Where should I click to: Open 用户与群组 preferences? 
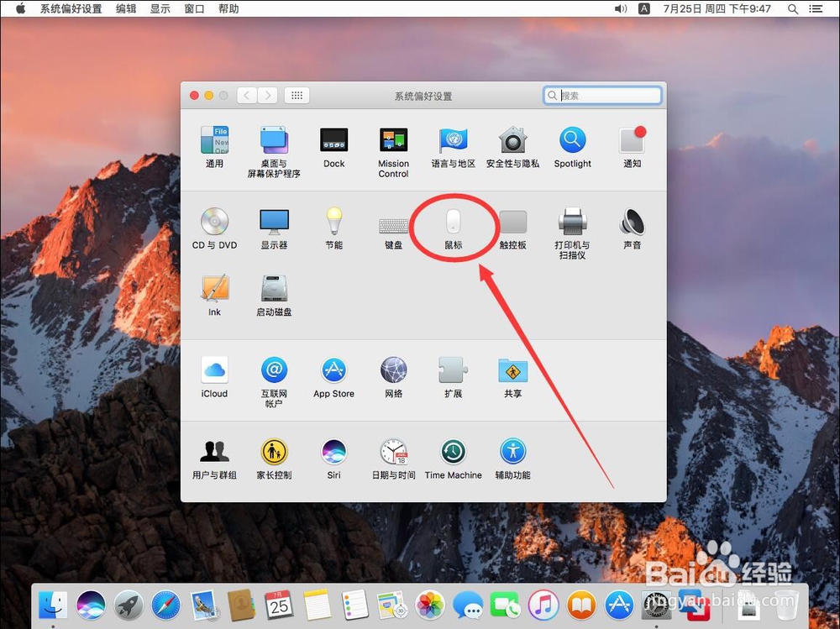tap(214, 459)
